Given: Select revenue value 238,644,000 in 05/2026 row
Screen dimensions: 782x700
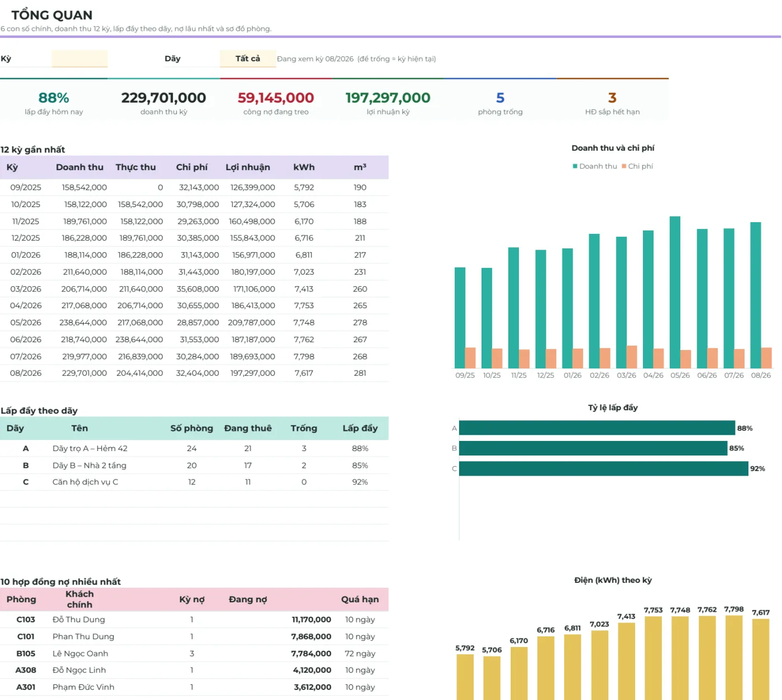Looking at the screenshot, I should [x=83, y=323].
